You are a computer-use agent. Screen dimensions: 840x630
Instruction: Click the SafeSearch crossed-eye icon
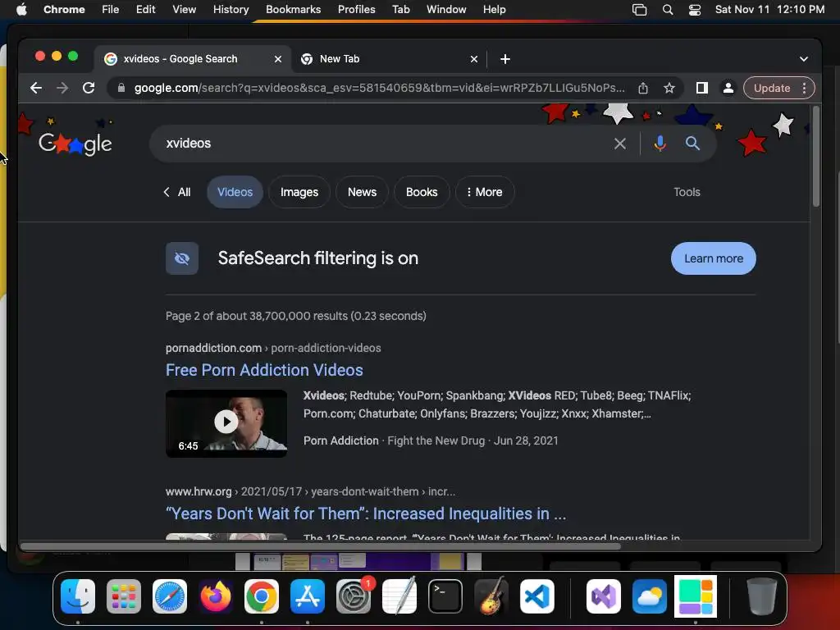(182, 258)
